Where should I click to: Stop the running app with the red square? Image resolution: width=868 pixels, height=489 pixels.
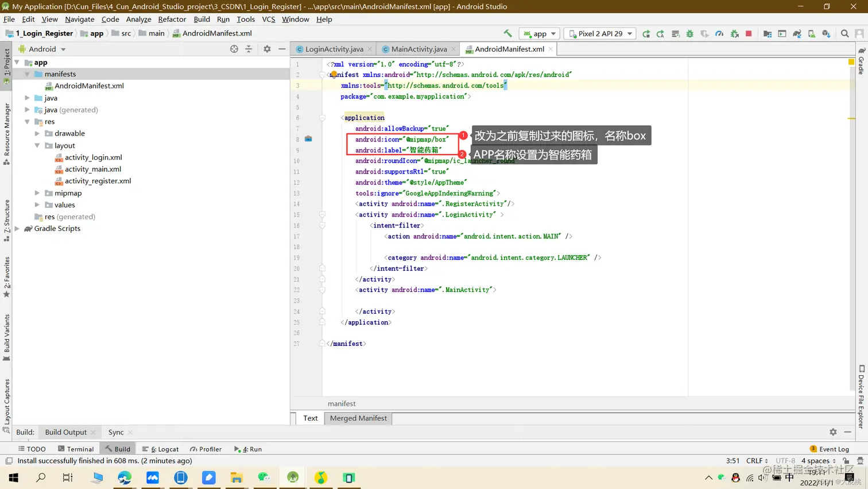(x=749, y=34)
